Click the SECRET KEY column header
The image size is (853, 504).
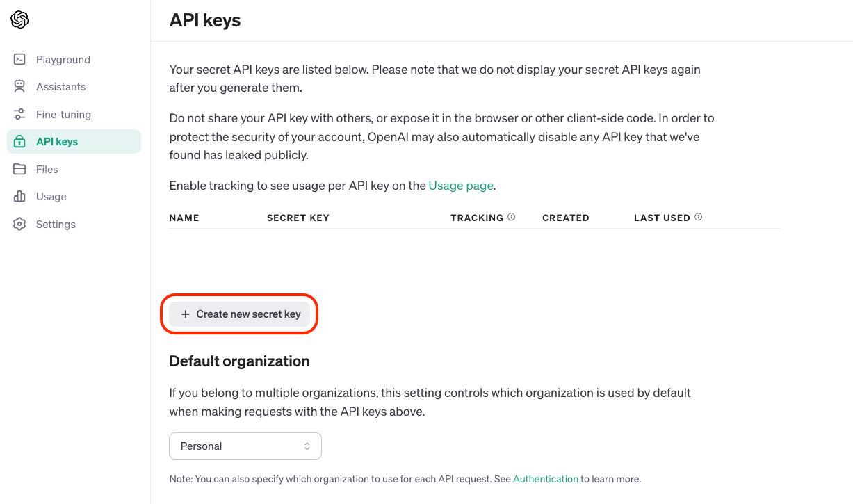tap(298, 218)
